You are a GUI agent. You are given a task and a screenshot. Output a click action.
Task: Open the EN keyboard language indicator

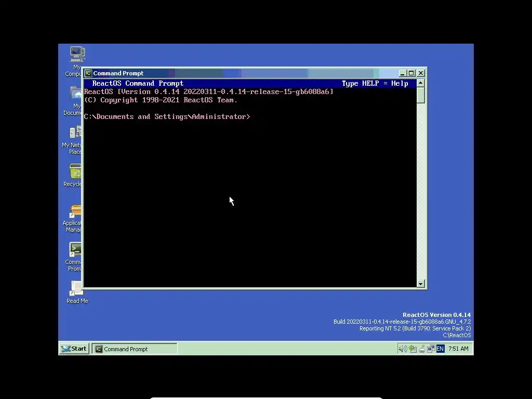point(441,349)
